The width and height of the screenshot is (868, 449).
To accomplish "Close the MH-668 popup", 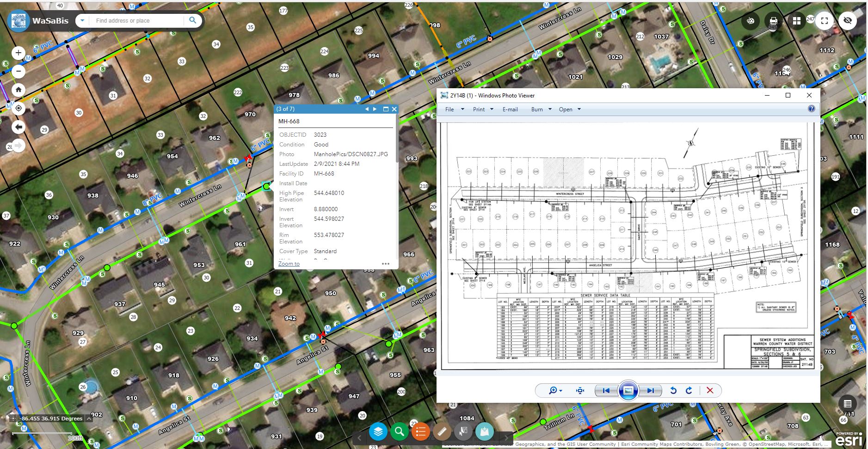I will (394, 109).
